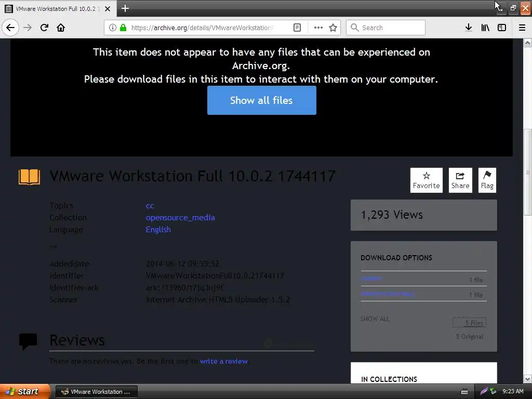Click the 9:23 AM taskbar clock
532x399 pixels.
click(x=513, y=391)
